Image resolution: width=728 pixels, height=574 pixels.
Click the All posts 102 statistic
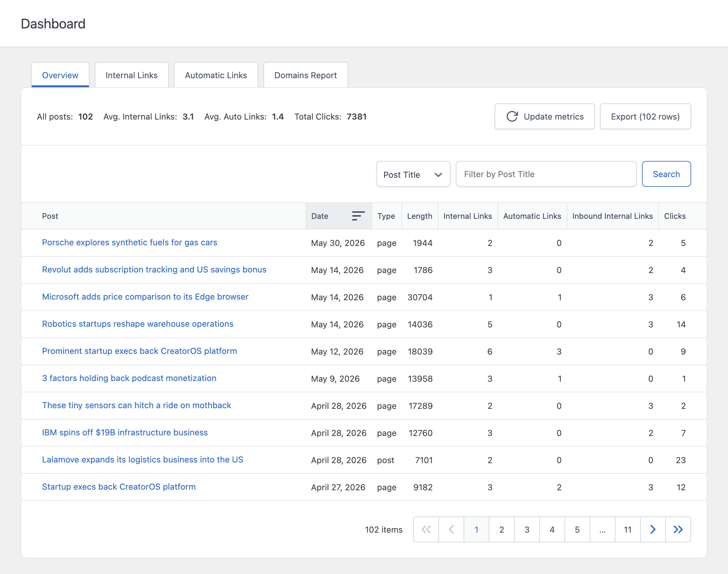point(65,117)
